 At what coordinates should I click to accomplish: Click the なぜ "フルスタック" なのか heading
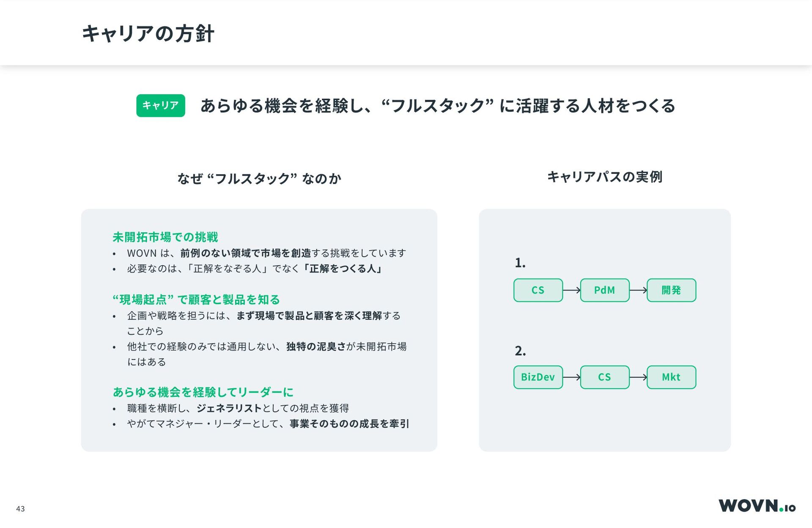(259, 179)
